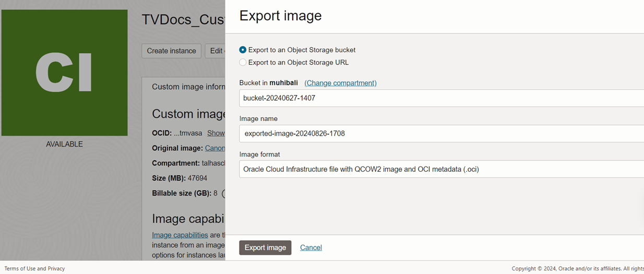The image size is (644, 274).
Task: Click the Create instance button
Action: pyautogui.click(x=171, y=51)
